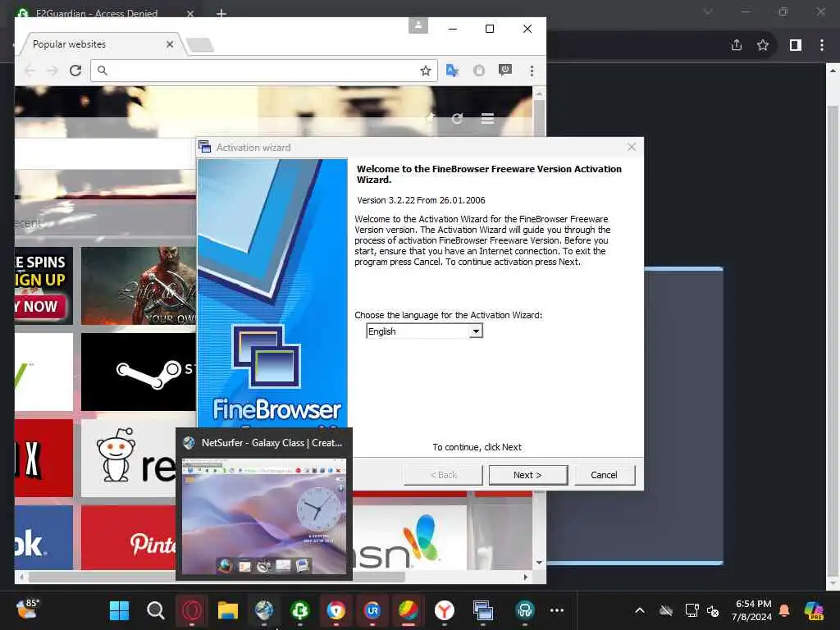Go back in the FineBrowser window
The height and width of the screenshot is (630, 840).
[x=30, y=71]
